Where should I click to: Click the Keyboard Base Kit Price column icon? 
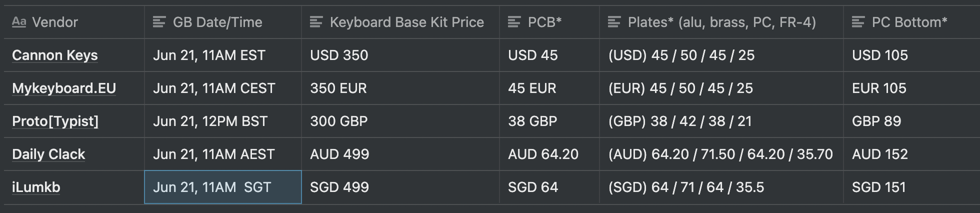pyautogui.click(x=316, y=22)
